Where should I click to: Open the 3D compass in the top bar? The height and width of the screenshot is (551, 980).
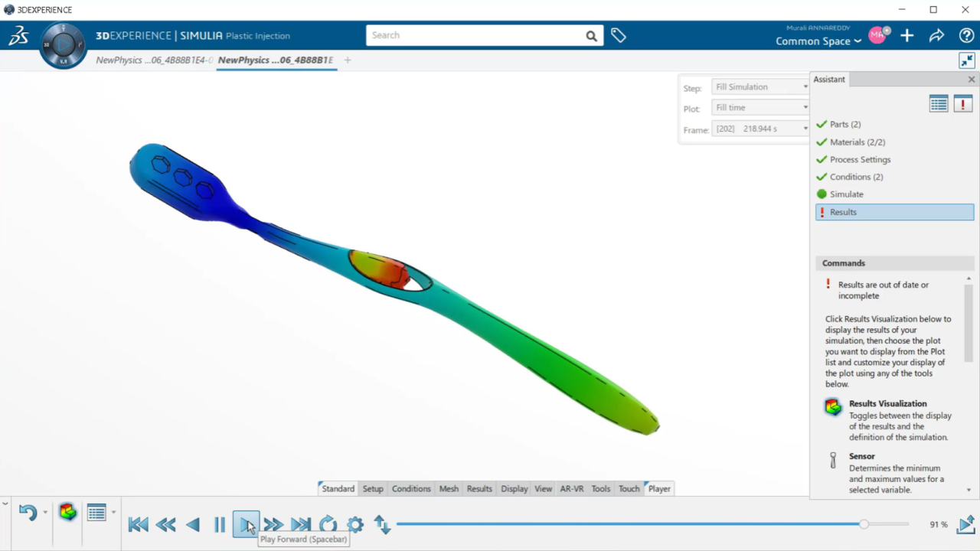tap(63, 44)
